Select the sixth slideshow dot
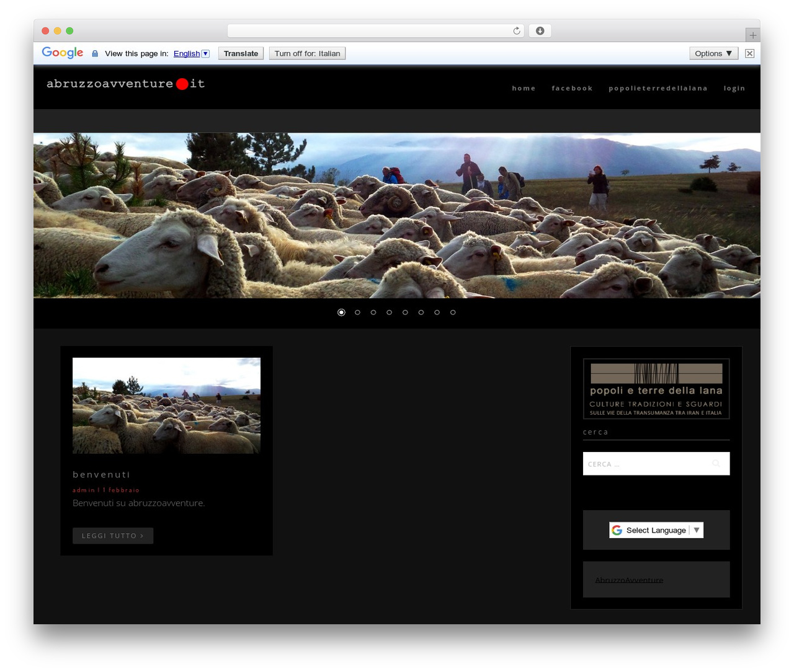 (421, 312)
